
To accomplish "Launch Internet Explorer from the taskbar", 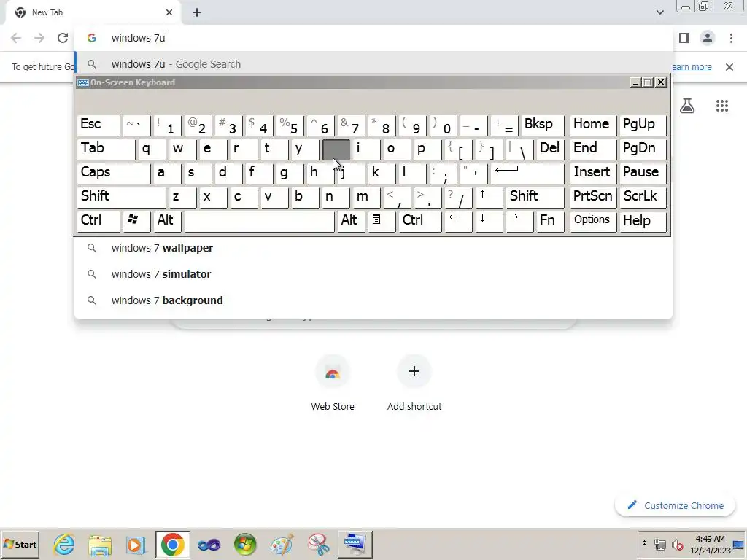I will [x=64, y=544].
